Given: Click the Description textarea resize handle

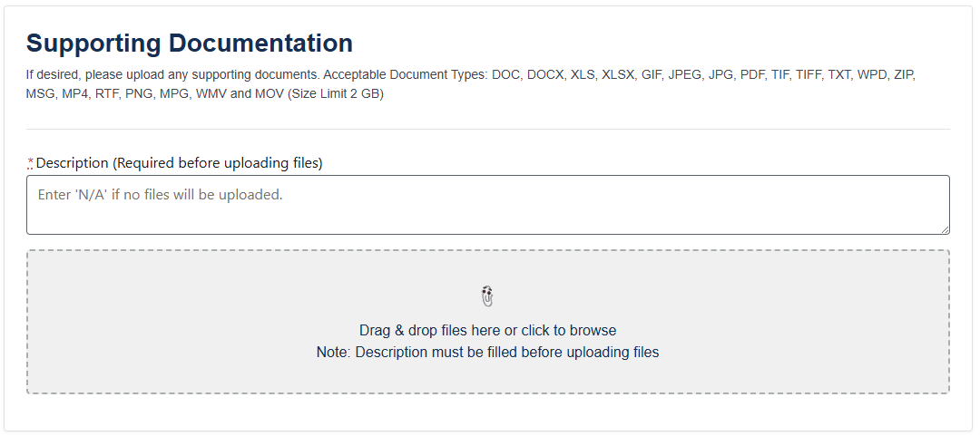Looking at the screenshot, I should [945, 229].
